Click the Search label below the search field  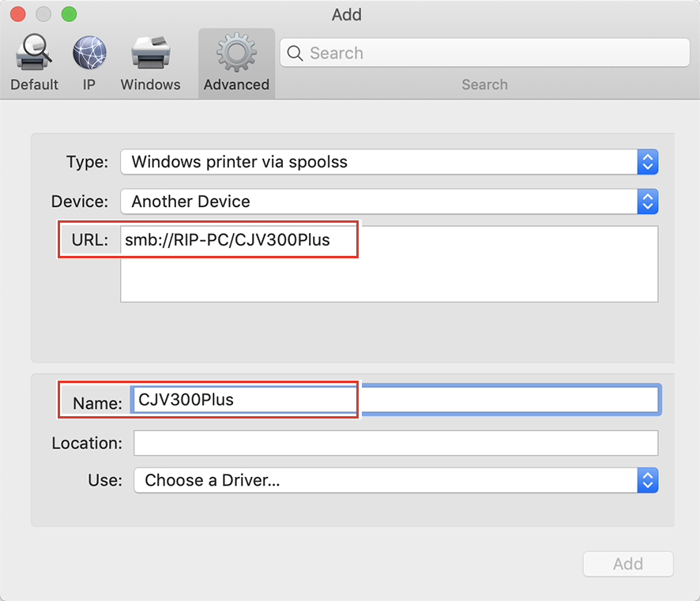(484, 85)
